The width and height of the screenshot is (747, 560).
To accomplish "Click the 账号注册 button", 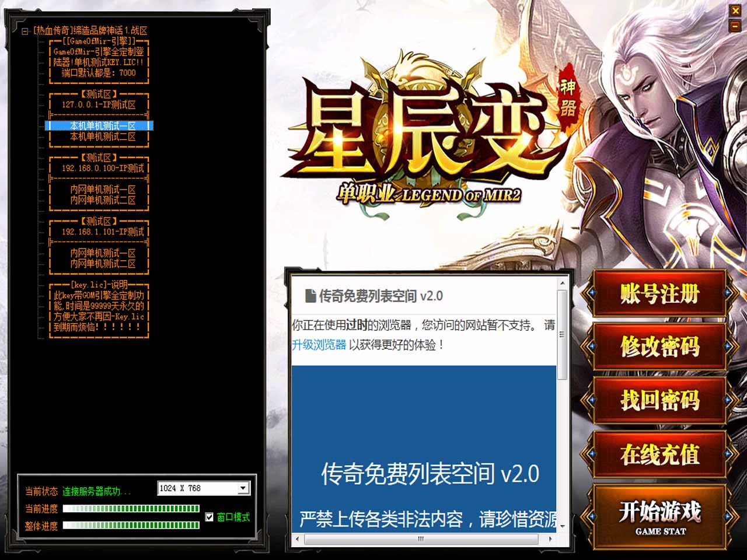I will click(659, 293).
